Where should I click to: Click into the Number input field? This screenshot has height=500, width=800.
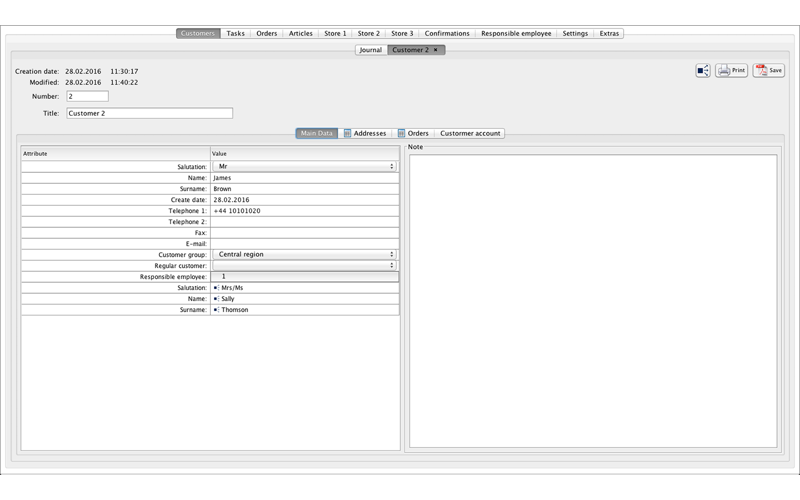click(87, 96)
